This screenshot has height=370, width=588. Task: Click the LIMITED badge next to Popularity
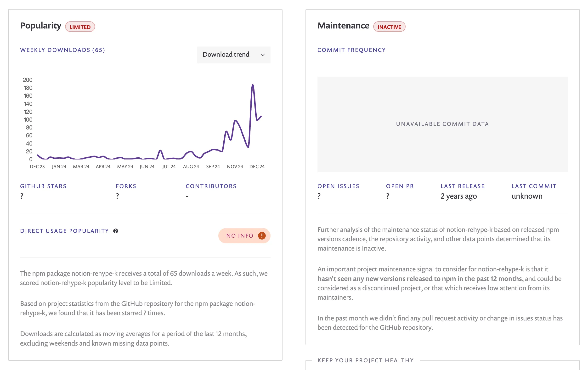80,27
